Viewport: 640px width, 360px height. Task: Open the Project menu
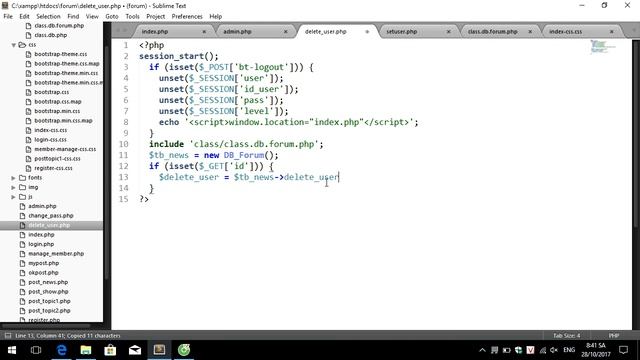(156, 16)
